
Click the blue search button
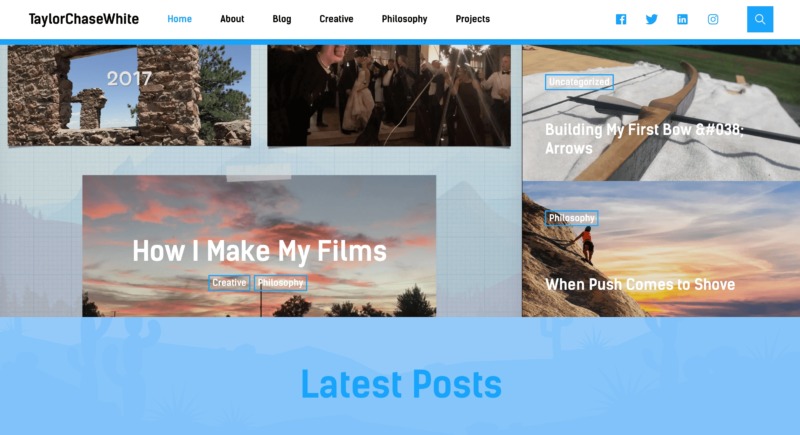point(760,19)
